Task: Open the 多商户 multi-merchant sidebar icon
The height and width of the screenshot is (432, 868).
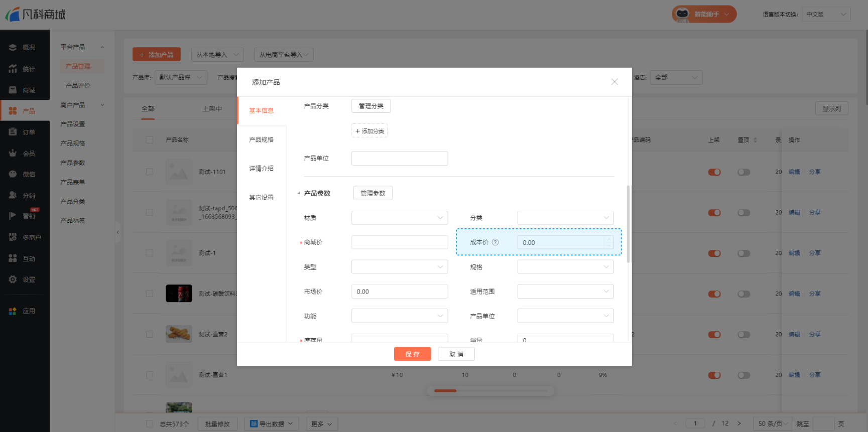Action: [x=13, y=237]
